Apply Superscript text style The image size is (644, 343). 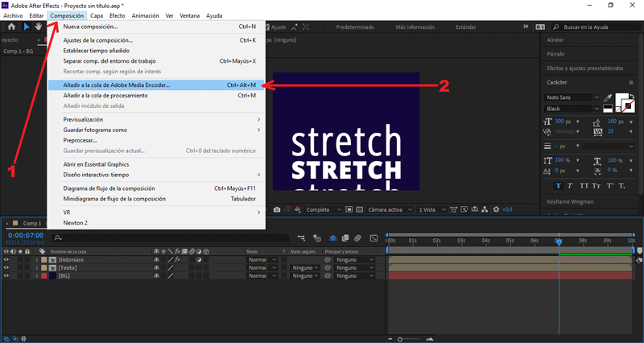[x=610, y=186]
